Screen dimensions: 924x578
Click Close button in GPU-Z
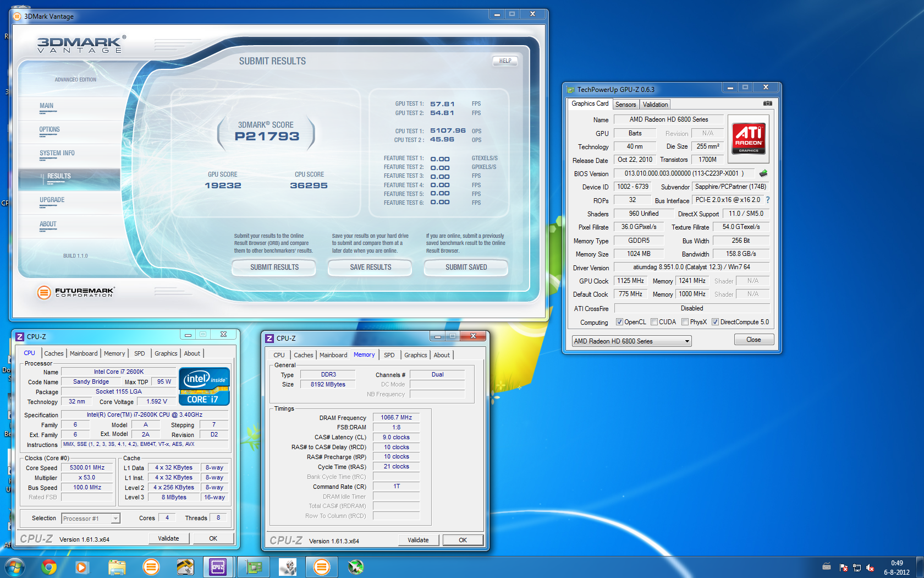click(754, 340)
